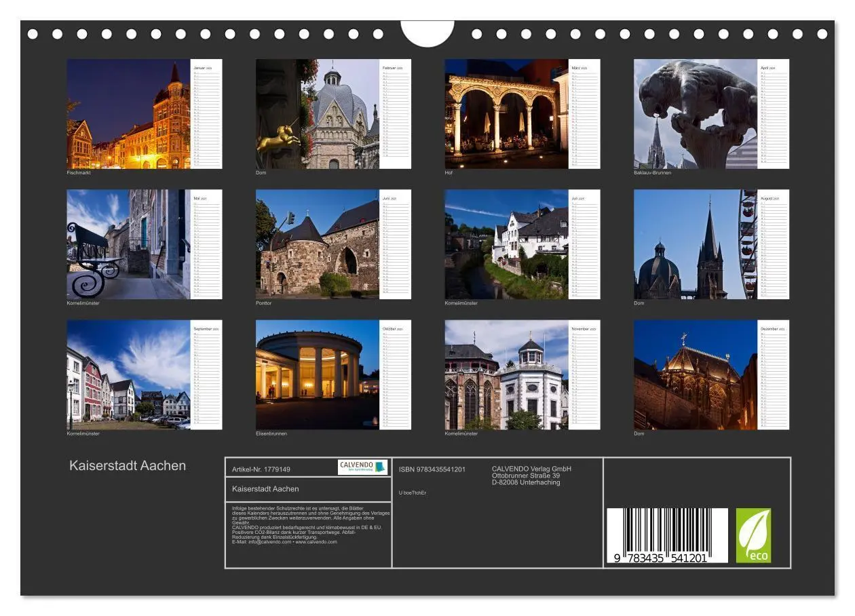Open the Elisenbrunnen rotunda photo for Oktober

click(x=318, y=375)
